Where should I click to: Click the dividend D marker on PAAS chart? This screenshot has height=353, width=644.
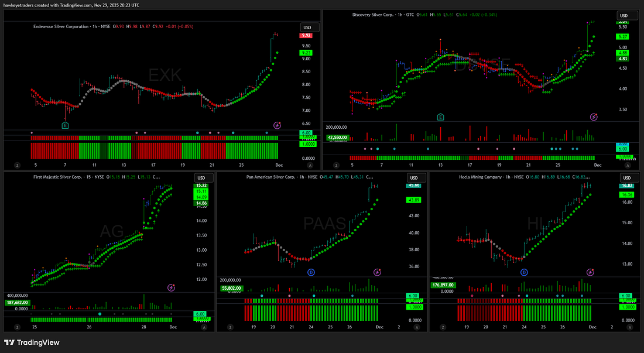click(311, 272)
